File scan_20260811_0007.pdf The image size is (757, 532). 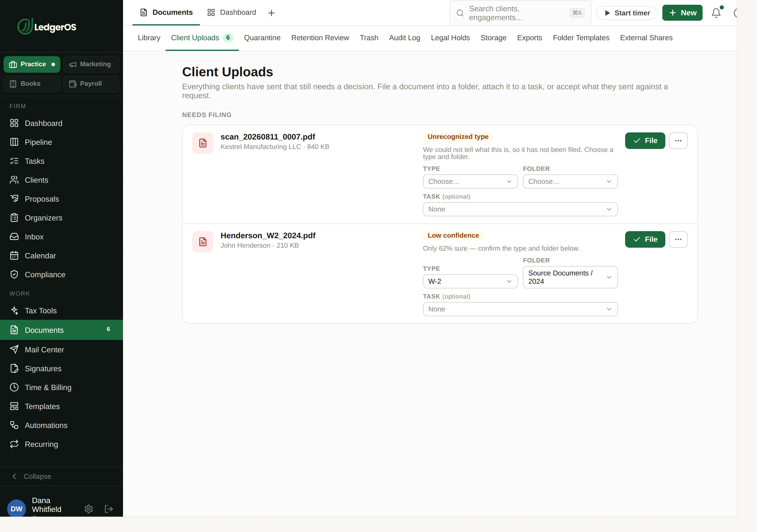pos(645,141)
